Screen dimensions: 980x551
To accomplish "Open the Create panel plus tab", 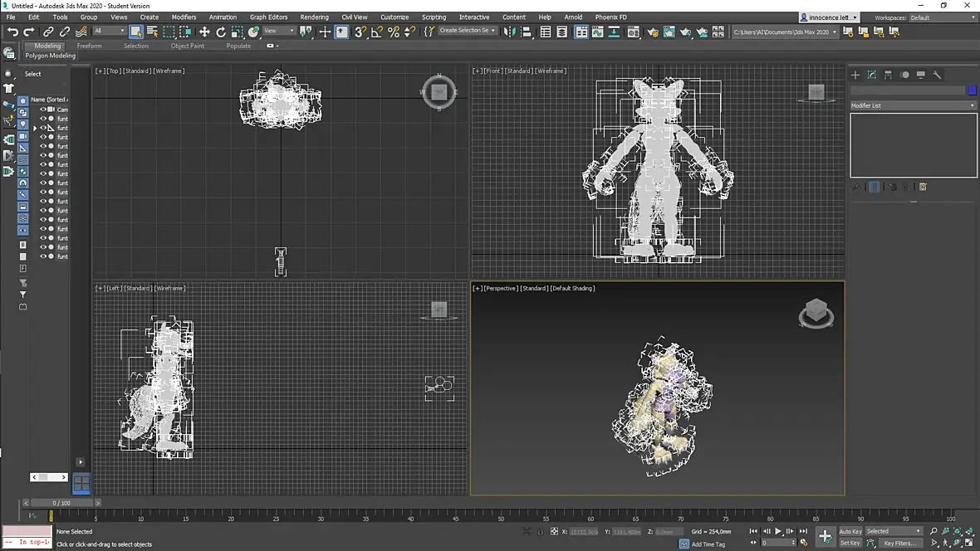I will (855, 75).
